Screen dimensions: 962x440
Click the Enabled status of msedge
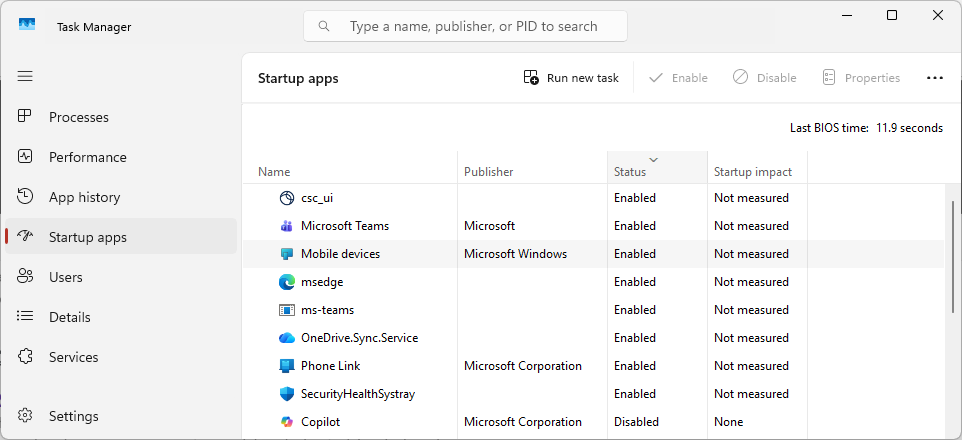[635, 282]
